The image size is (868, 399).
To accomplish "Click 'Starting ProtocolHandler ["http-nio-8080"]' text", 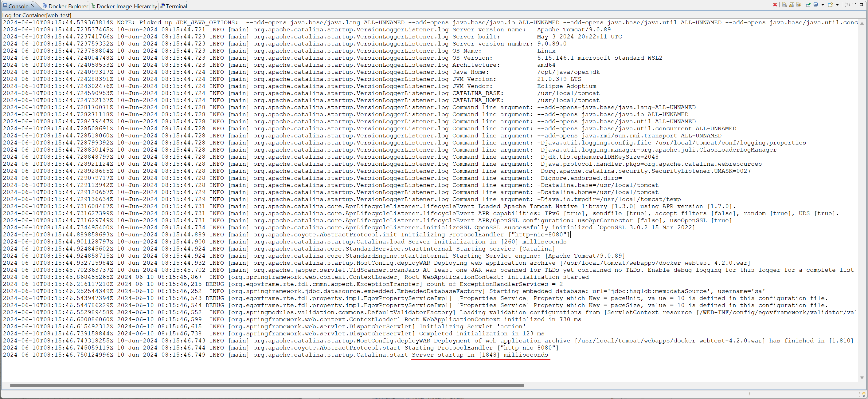I will coord(482,348).
